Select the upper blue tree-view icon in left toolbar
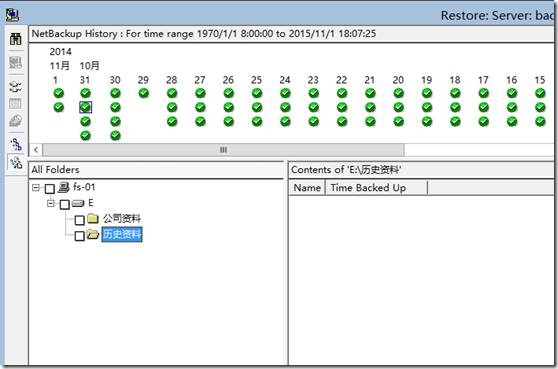558x369 pixels. 16,144
